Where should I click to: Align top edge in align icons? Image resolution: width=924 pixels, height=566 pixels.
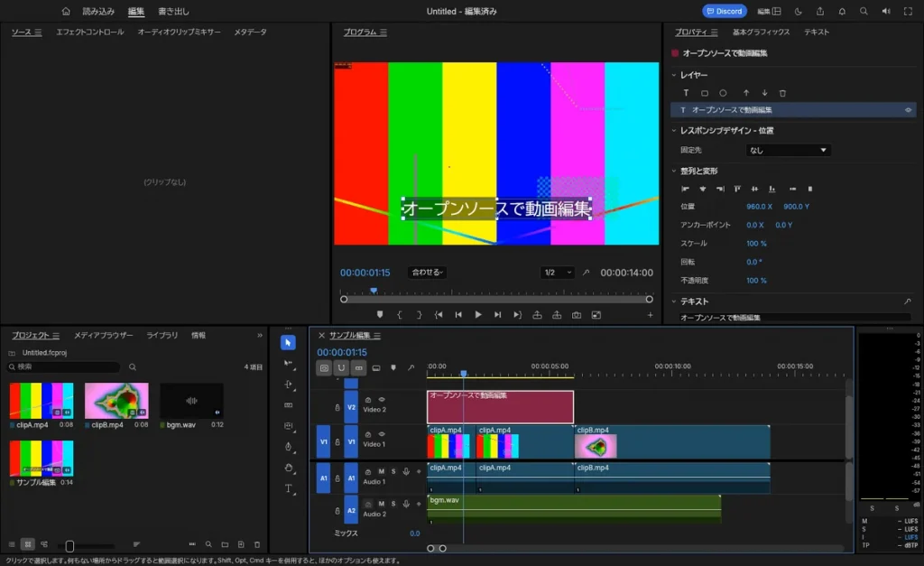[737, 189]
